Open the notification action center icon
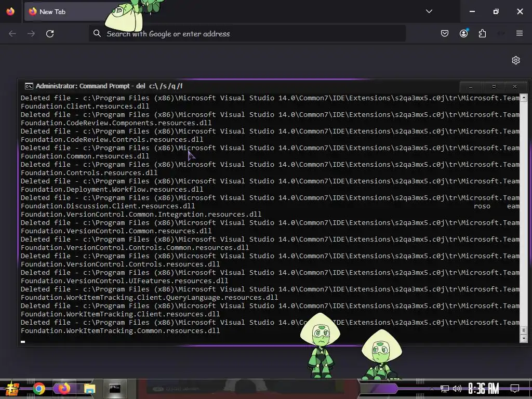The height and width of the screenshot is (399, 532). pyautogui.click(x=515, y=389)
